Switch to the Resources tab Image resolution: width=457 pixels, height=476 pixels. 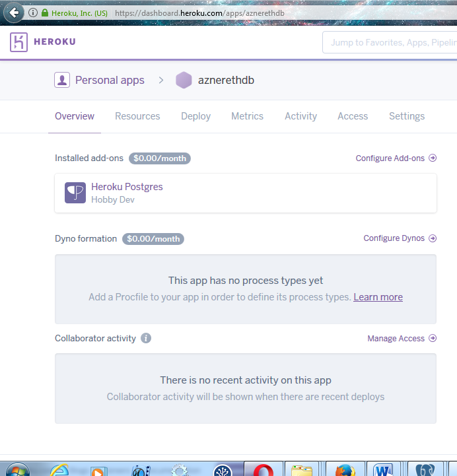pos(137,116)
